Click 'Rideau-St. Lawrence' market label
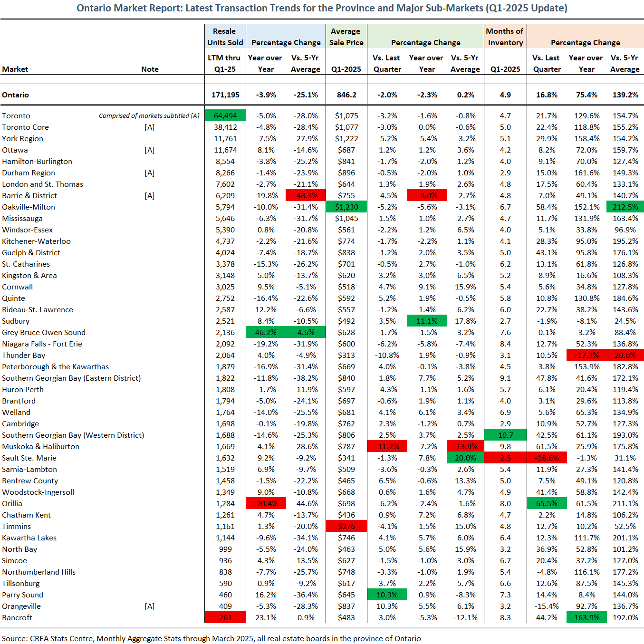 [38, 310]
